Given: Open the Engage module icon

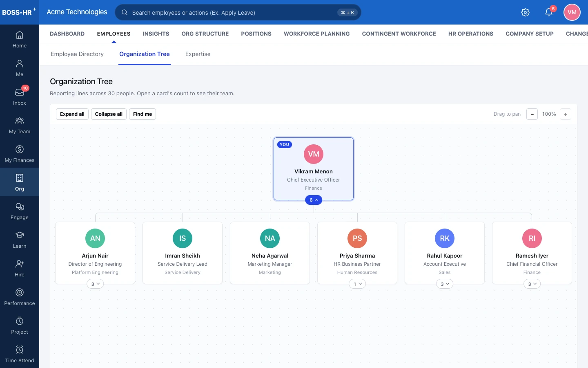Looking at the screenshot, I should click(x=20, y=211).
